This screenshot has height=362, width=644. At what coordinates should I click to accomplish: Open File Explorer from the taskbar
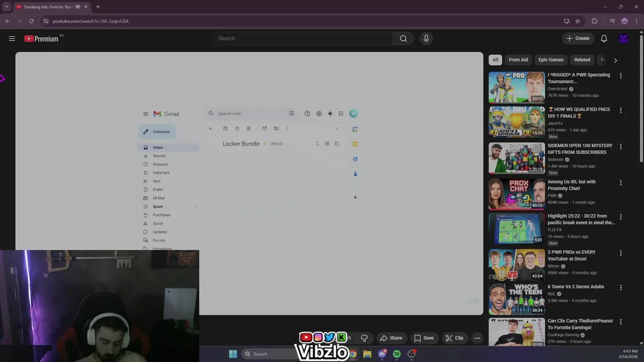coord(367,354)
